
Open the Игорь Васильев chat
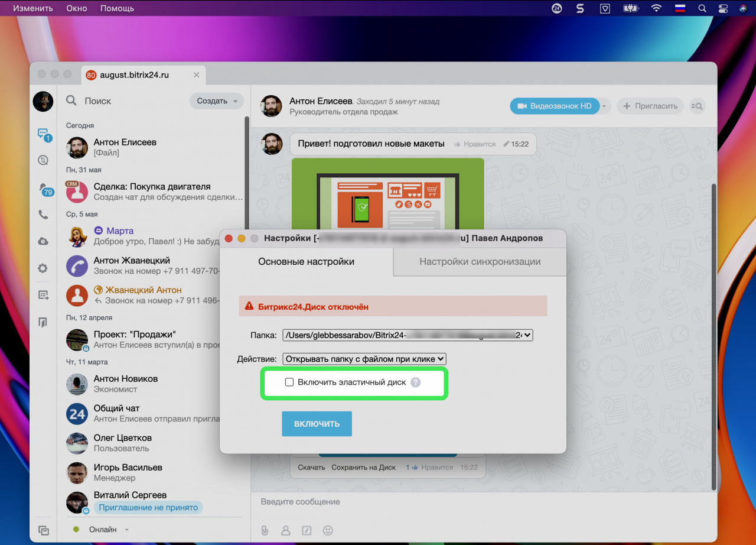[154, 472]
